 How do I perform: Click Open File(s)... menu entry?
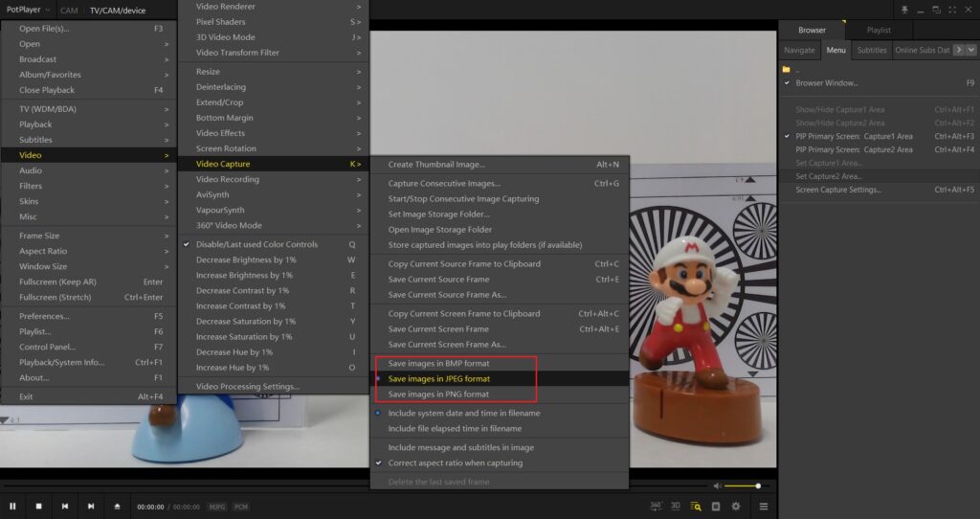(89, 29)
